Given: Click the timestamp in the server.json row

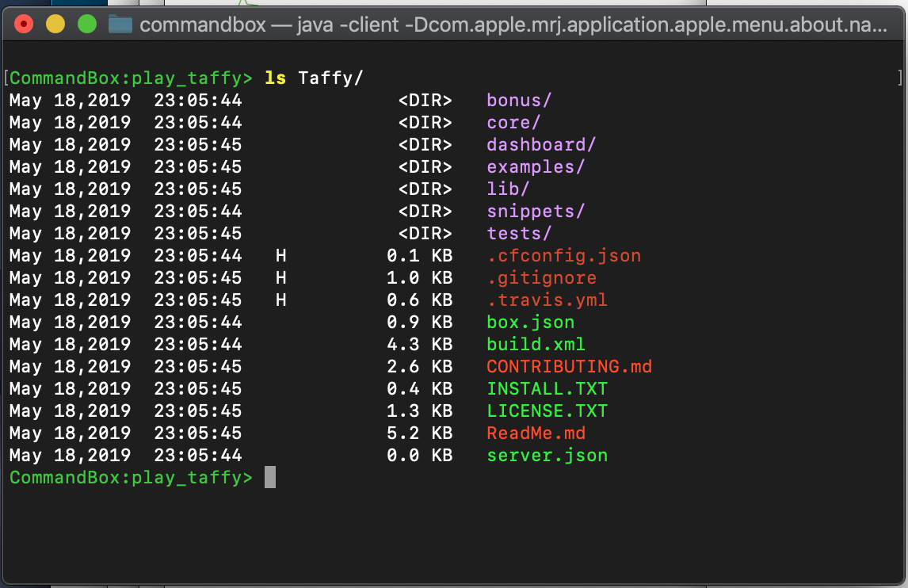Looking at the screenshot, I should [x=198, y=456].
